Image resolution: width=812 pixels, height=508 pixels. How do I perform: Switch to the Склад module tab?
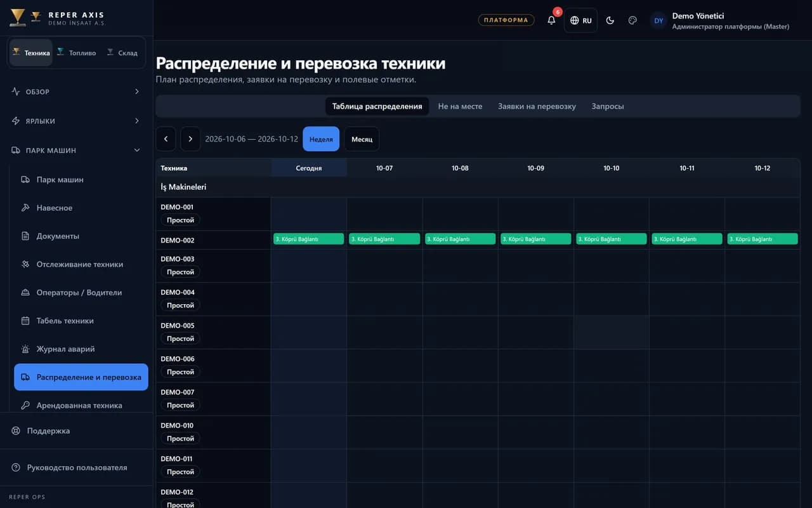(x=122, y=53)
